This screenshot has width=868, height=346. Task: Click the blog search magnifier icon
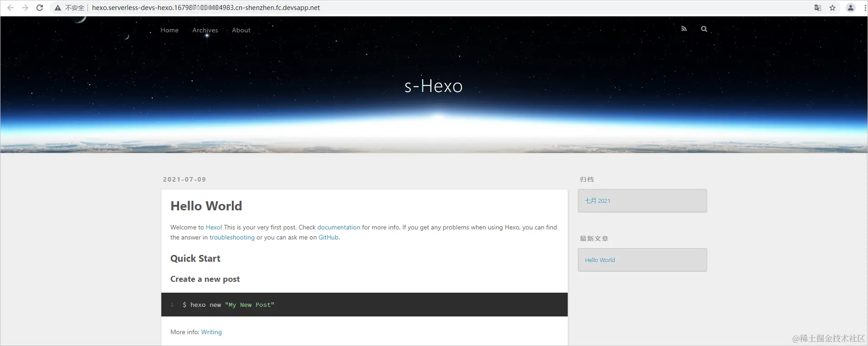pyautogui.click(x=704, y=29)
